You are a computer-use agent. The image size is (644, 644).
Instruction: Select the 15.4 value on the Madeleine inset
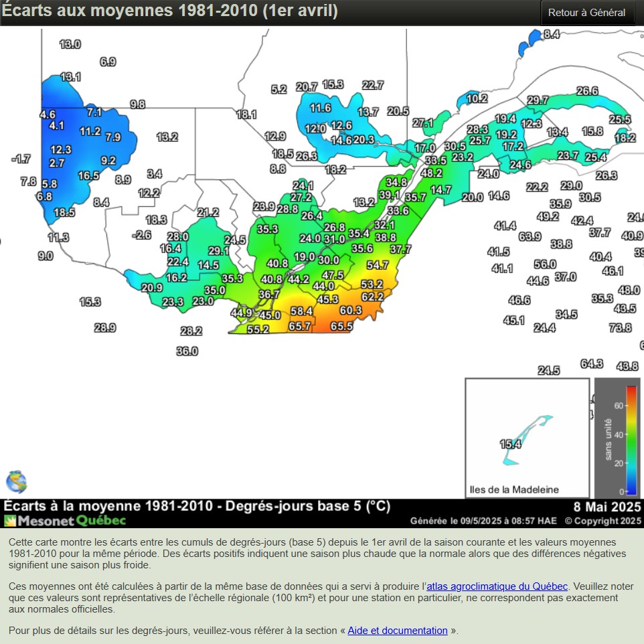(x=510, y=444)
